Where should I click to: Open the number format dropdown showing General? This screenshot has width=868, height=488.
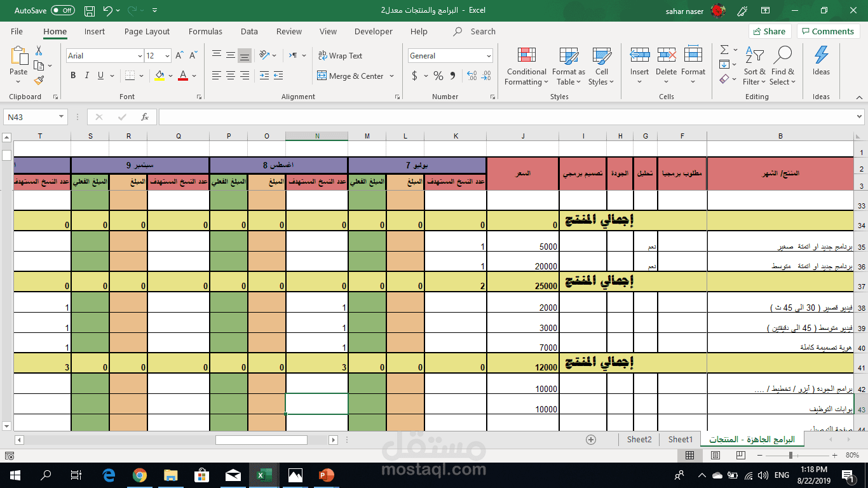tap(489, 56)
